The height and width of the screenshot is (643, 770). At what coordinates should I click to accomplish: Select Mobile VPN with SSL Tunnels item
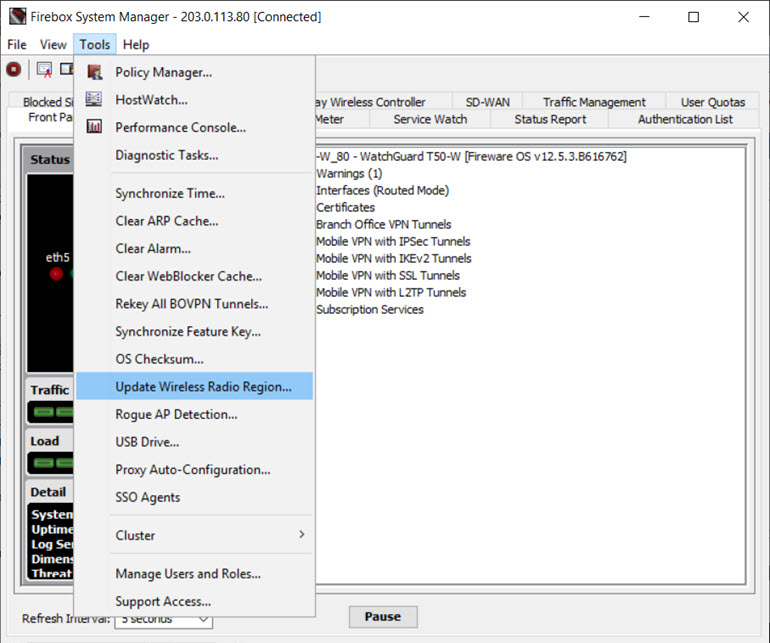click(388, 275)
